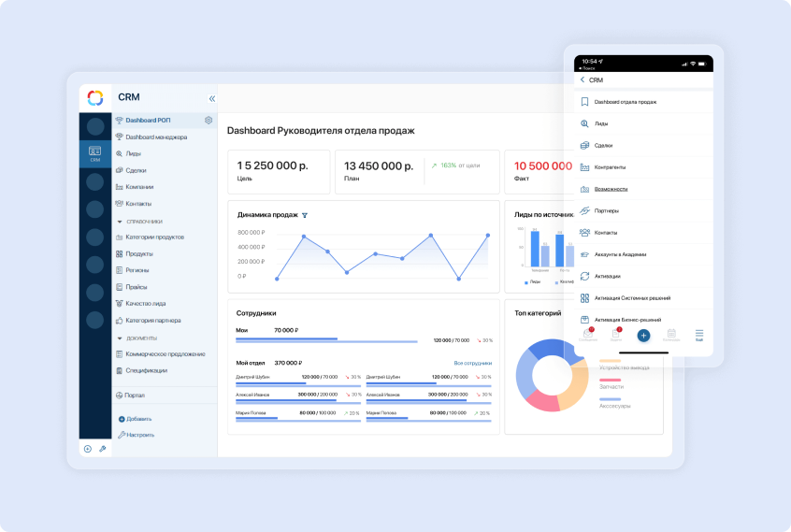Select Контрагенты in the mobile menu
This screenshot has height=532, width=791.
(610, 167)
